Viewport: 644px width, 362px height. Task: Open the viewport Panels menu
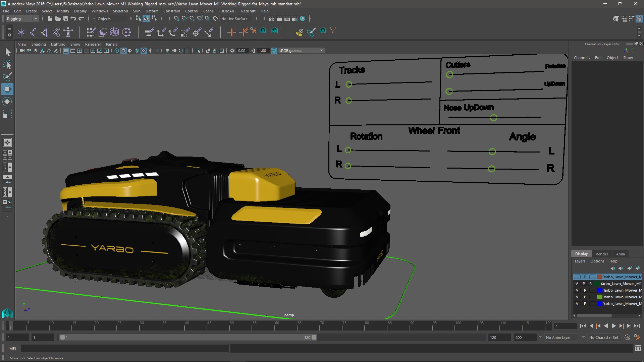[111, 44]
